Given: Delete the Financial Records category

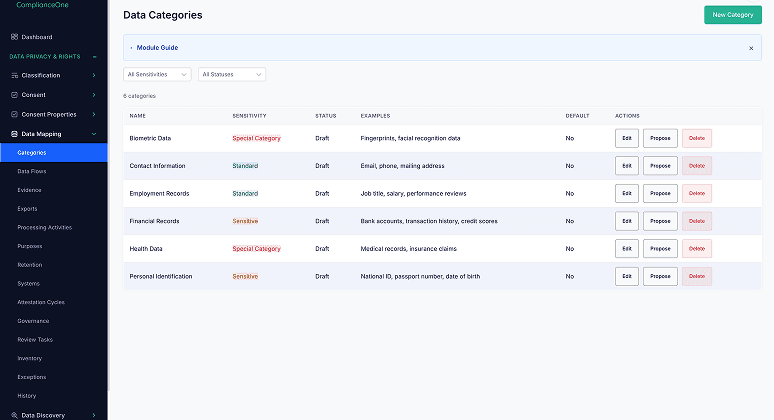Looking at the screenshot, I should (x=697, y=221).
